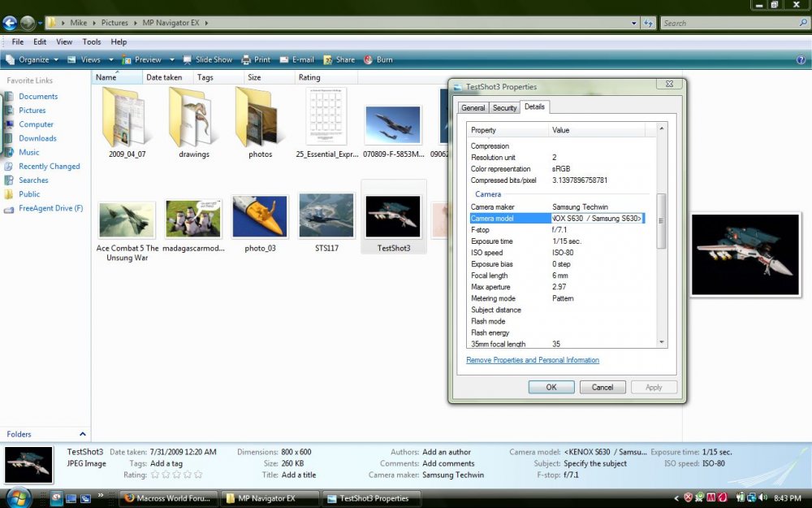This screenshot has height=508, width=812.
Task: Switch to Macross World Forum taskbar button
Action: (x=168, y=498)
